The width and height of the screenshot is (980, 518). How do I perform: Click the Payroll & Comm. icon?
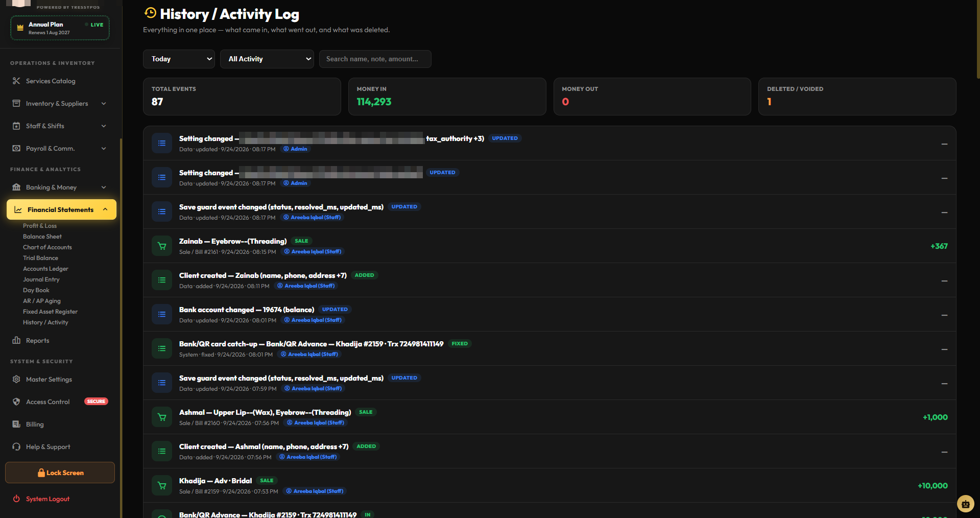pyautogui.click(x=16, y=148)
